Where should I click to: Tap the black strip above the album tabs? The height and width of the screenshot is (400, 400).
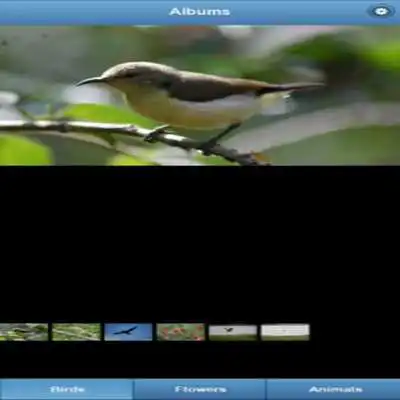tap(200, 360)
